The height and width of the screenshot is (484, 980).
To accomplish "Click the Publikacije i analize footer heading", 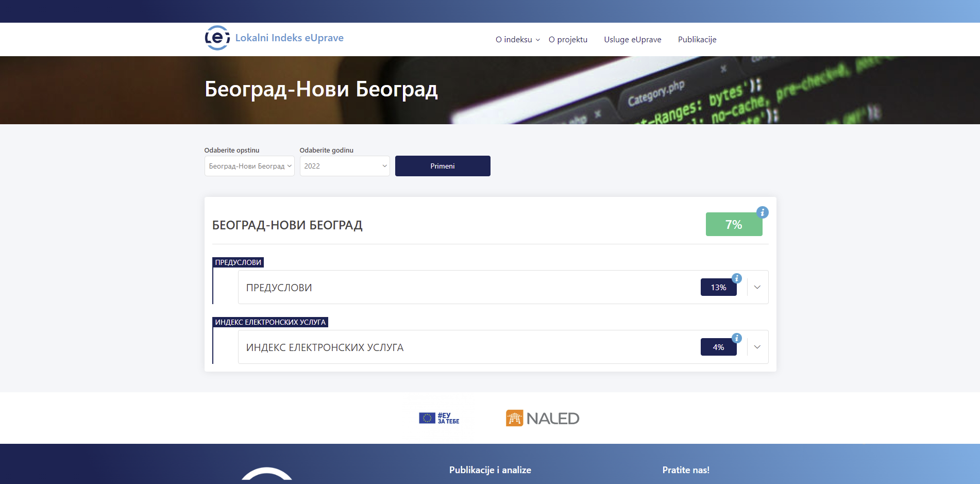I will (x=490, y=470).
